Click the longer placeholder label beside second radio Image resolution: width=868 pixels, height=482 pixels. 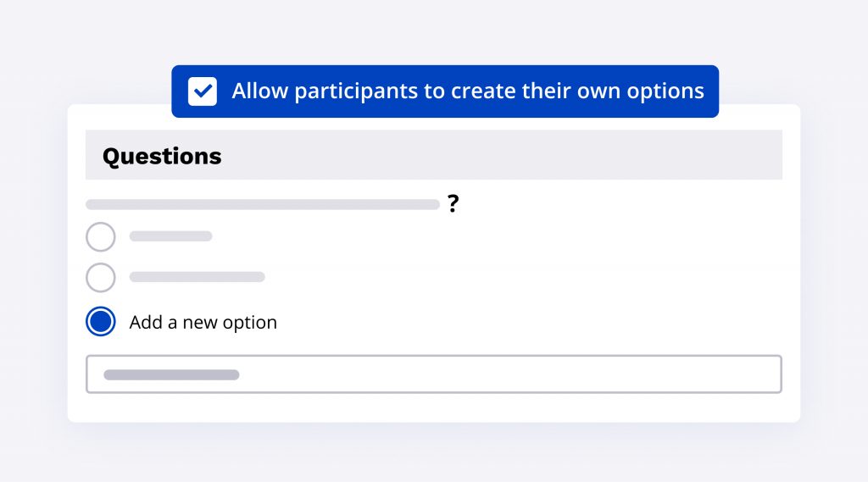pos(197,277)
